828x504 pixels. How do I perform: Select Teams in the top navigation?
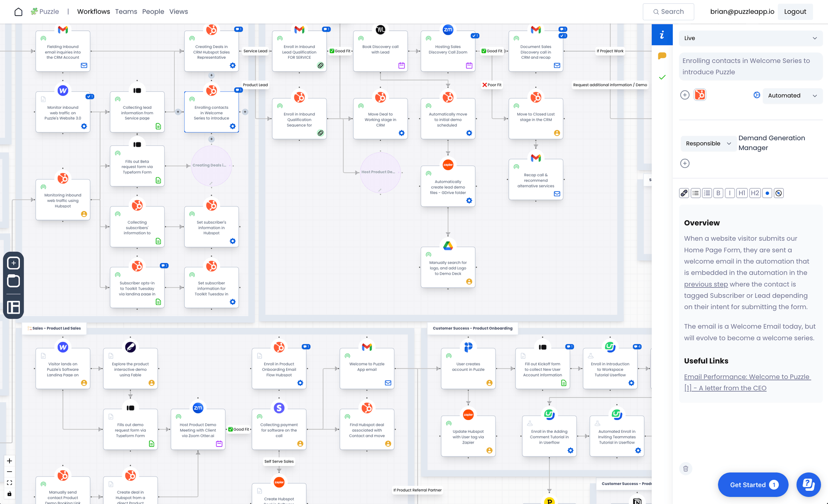click(126, 11)
